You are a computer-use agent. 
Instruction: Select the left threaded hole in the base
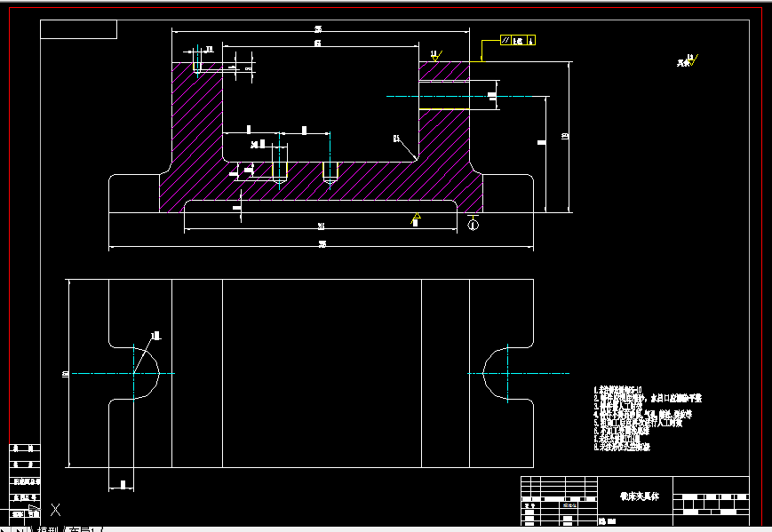tap(280, 172)
